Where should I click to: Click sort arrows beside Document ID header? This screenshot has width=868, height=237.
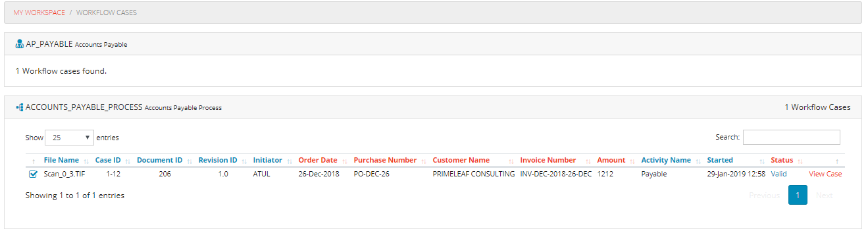pos(190,161)
